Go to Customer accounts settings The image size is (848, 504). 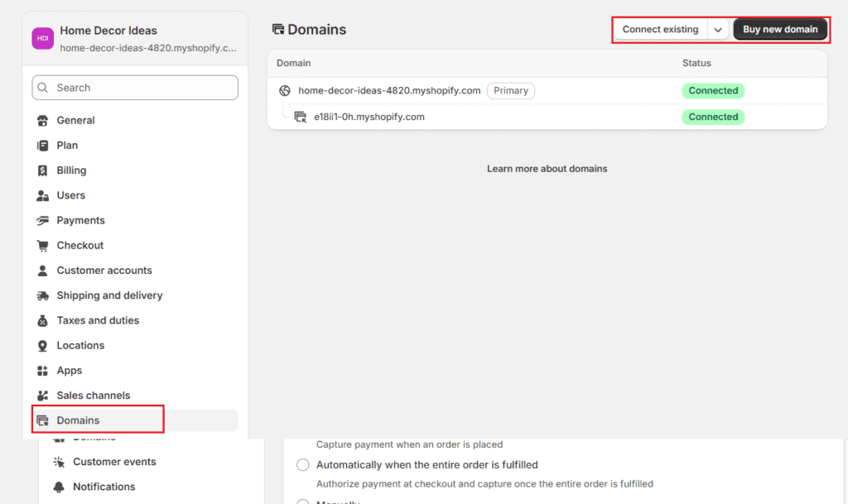click(104, 271)
